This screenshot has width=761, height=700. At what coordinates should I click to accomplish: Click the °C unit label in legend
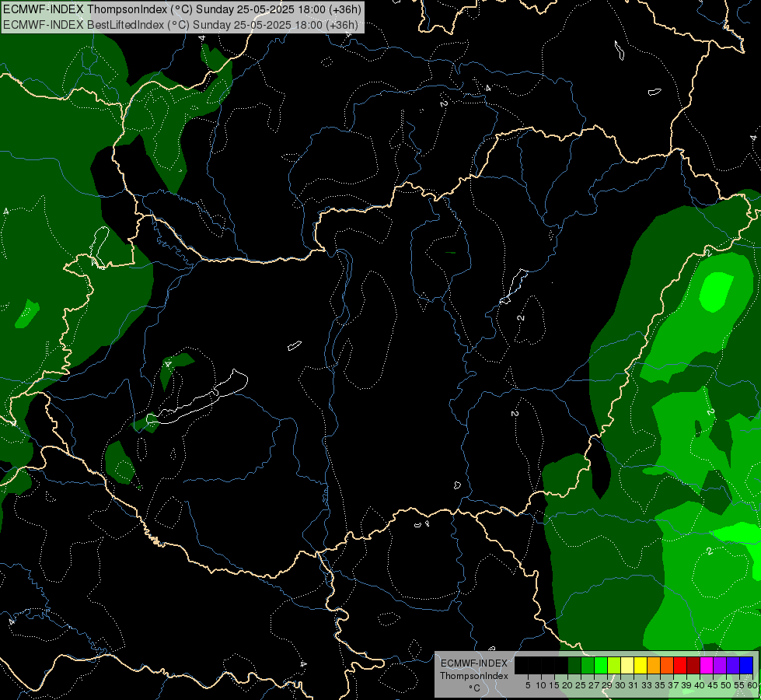pyautogui.click(x=475, y=688)
